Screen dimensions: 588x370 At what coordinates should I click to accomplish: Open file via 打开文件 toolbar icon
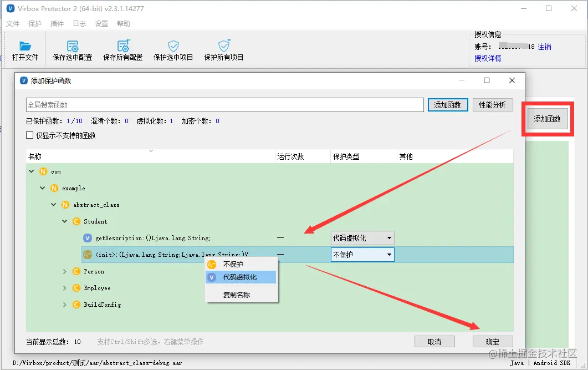click(25, 46)
